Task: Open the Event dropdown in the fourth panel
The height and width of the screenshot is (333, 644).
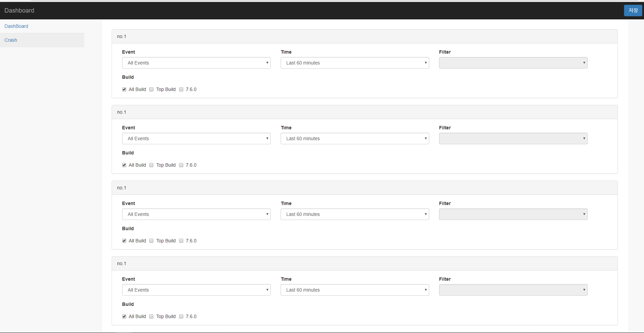Action: tap(196, 290)
